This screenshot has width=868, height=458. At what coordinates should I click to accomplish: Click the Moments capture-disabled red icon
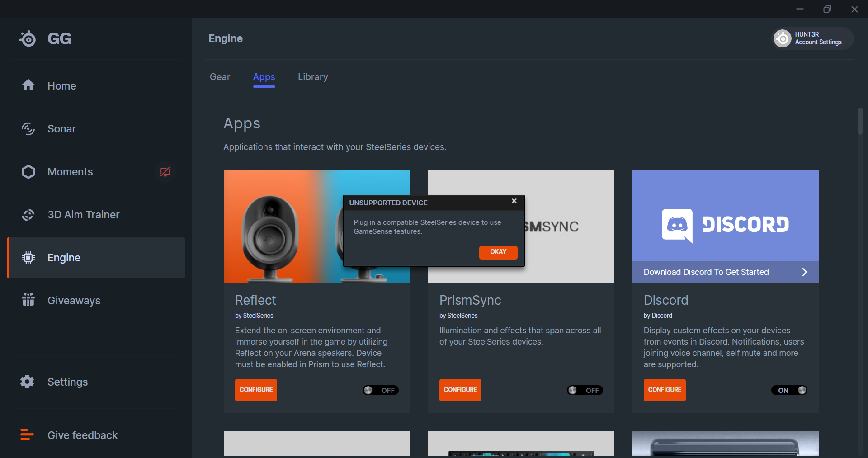coord(165,172)
